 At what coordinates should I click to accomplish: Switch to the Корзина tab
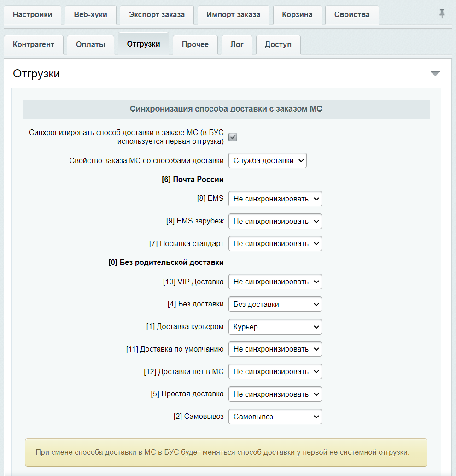(297, 15)
